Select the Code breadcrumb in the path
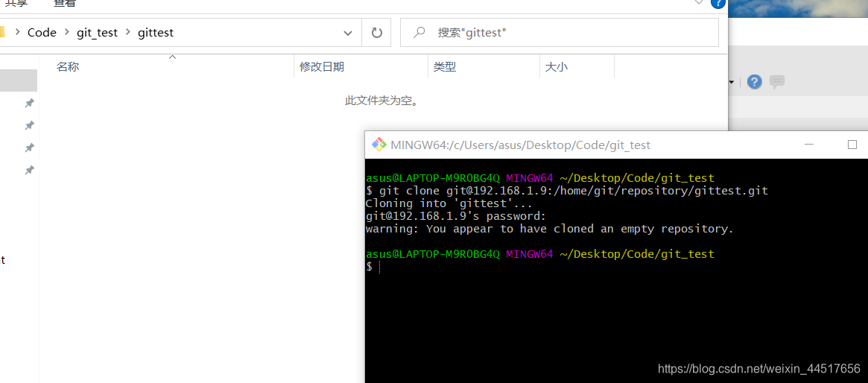Screen dimensions: 868x383 tap(42, 33)
